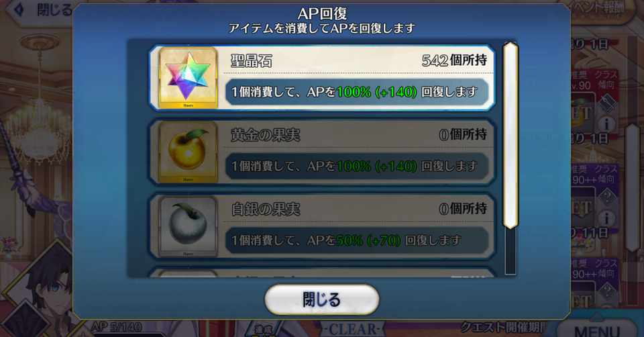
Task: Click the Saint Quartz 100% (+140) recovery text
Action: [376, 92]
